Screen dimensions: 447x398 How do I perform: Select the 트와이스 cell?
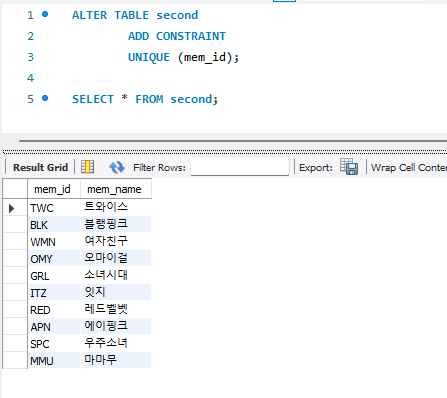[116, 208]
